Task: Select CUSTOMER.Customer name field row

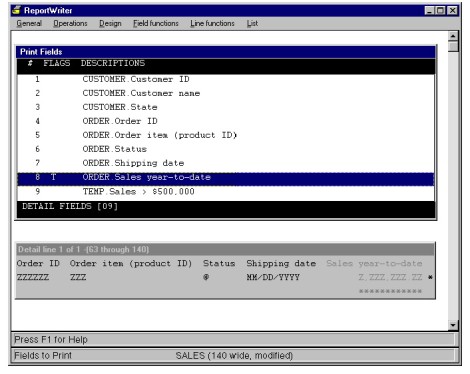Action: 226,93
